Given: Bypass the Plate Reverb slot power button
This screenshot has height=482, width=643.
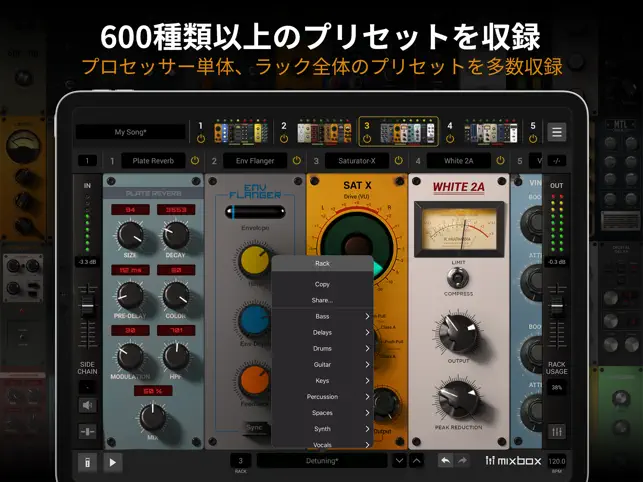Looking at the screenshot, I should tap(195, 161).
